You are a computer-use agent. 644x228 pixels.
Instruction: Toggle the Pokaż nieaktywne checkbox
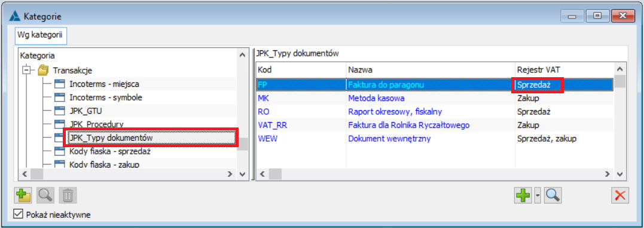click(x=18, y=214)
